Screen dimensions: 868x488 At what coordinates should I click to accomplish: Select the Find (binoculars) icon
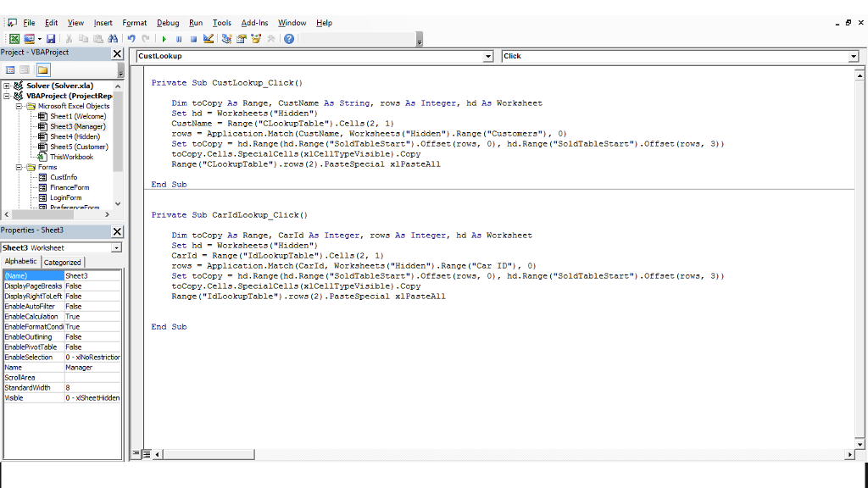click(x=113, y=38)
